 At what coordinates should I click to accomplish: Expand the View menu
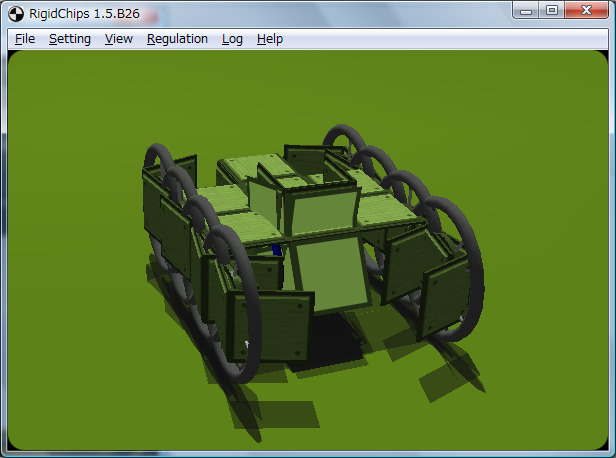[x=118, y=39]
